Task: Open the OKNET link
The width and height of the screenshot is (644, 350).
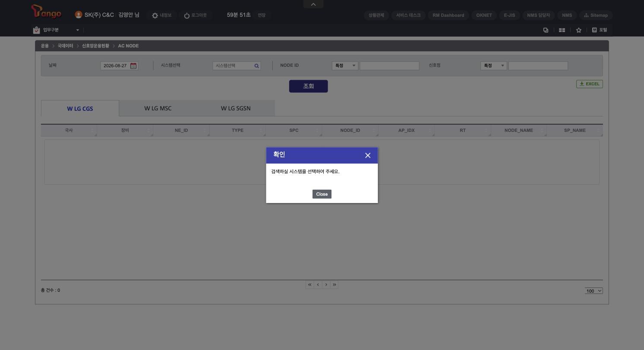Action: click(484, 15)
